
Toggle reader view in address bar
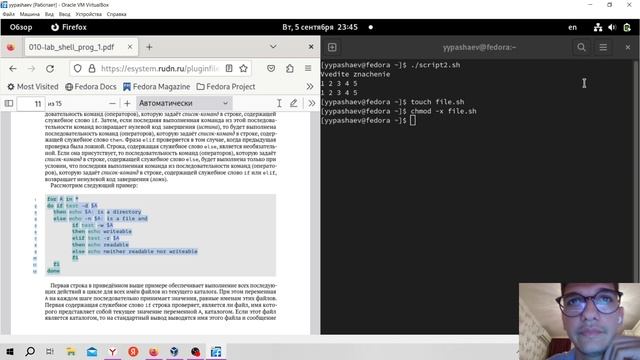click(229, 69)
